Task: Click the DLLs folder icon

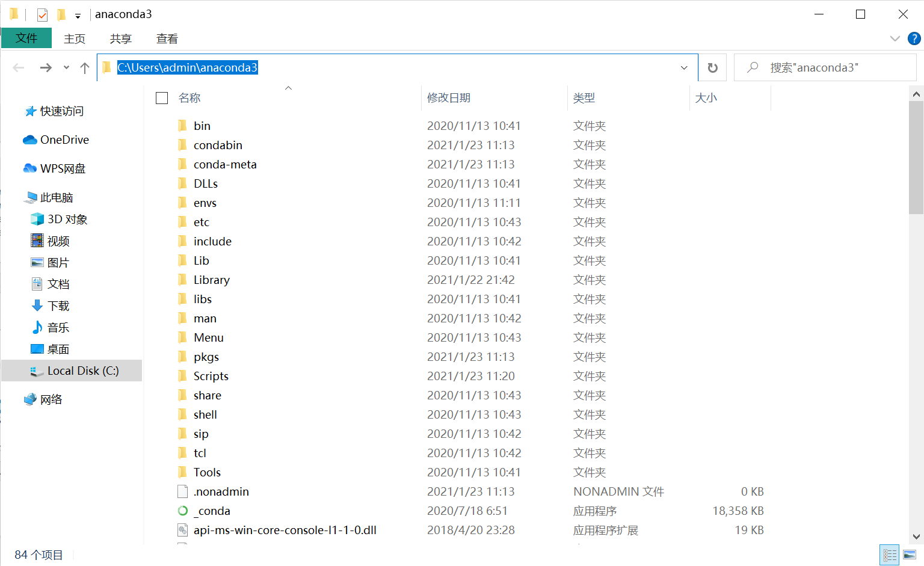Action: pyautogui.click(x=182, y=183)
